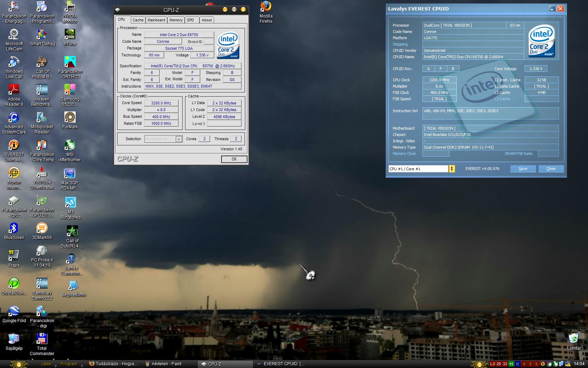Launch Smart Defrag from the desktop
The width and height of the screenshot is (588, 368).
pos(42,37)
